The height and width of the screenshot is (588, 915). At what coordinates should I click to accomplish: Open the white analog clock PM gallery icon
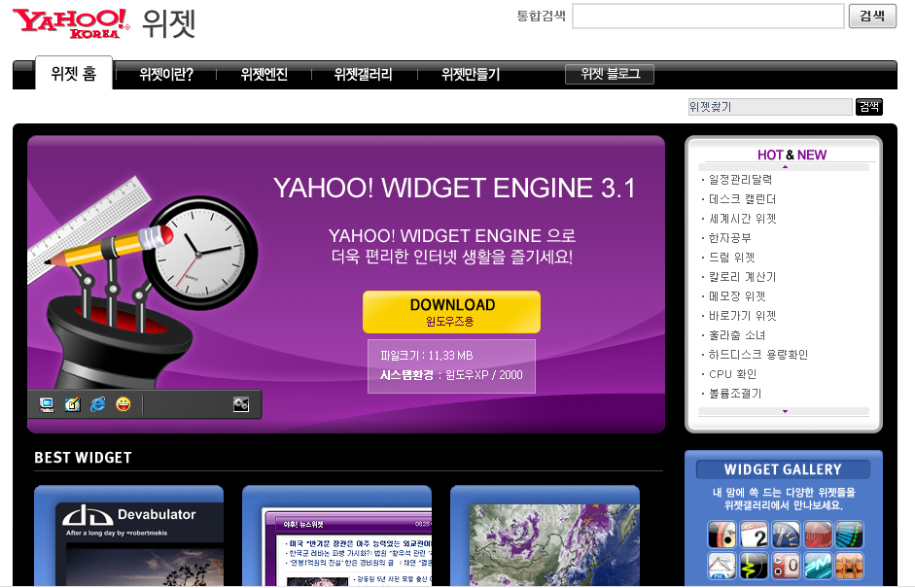point(721,566)
